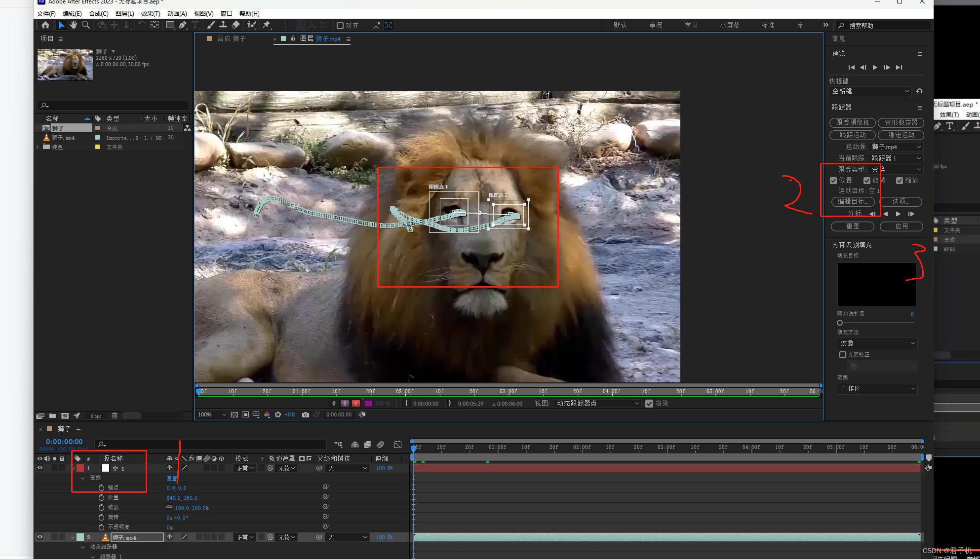Select the Zoom magnifier tool
This screenshot has width=980, height=559.
pos(86,25)
